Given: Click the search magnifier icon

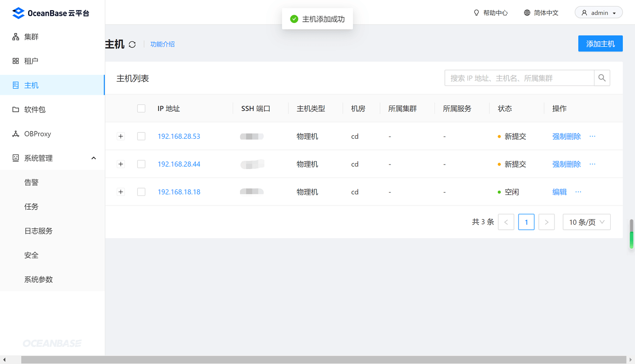Looking at the screenshot, I should 602,78.
